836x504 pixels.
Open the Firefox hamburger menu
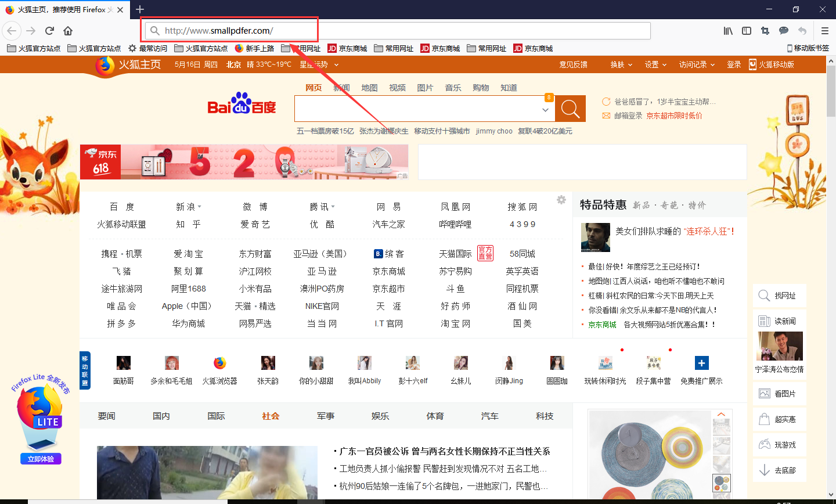click(824, 31)
